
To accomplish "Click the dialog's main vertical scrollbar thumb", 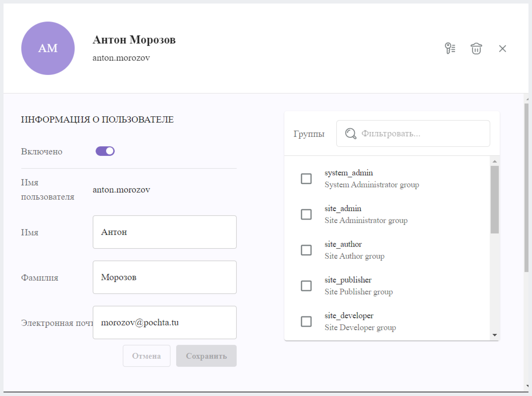I will pyautogui.click(x=526, y=188).
